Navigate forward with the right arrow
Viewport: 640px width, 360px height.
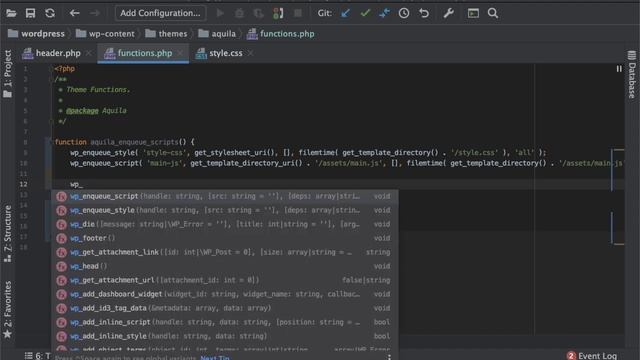pyautogui.click(x=95, y=13)
